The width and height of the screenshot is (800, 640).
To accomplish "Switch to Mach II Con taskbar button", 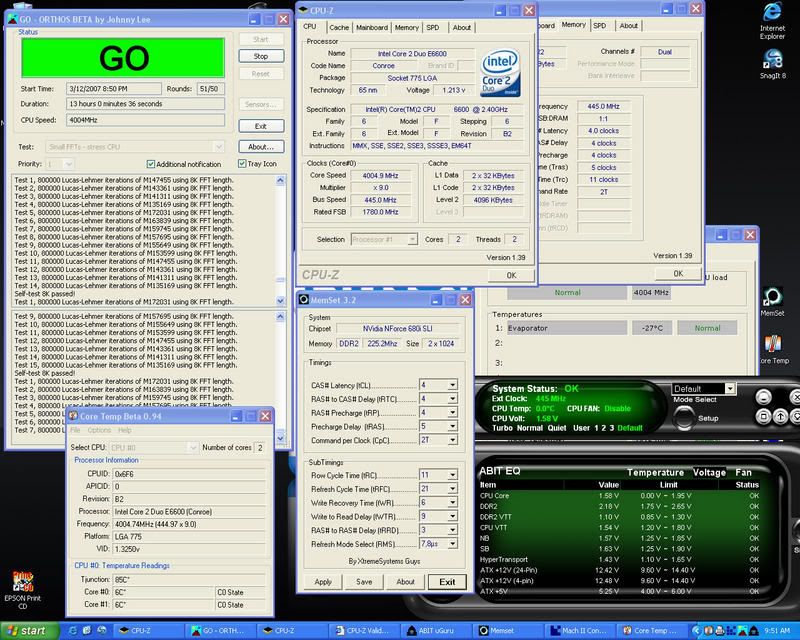I will (x=579, y=631).
